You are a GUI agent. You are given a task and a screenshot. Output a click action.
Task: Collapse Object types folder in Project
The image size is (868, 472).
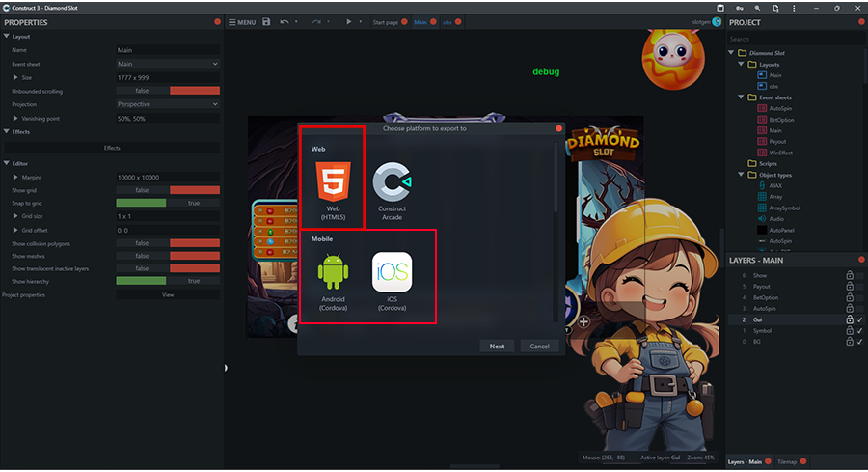(742, 175)
